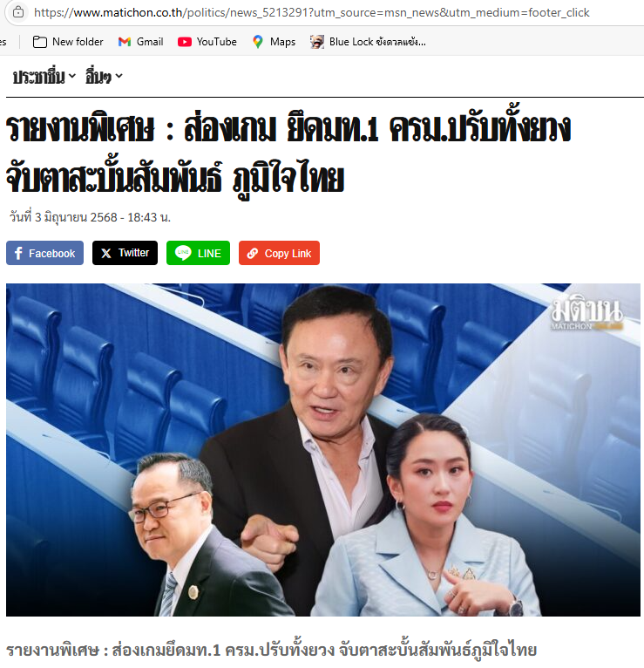Click the site info lock icon
This screenshot has width=644, height=668.
coord(18,12)
